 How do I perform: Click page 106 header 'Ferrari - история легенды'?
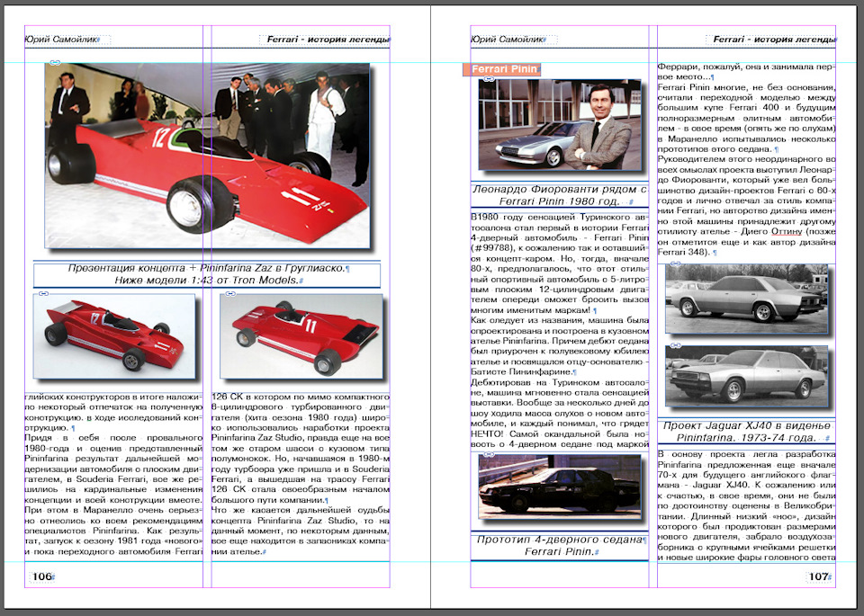[328, 40]
